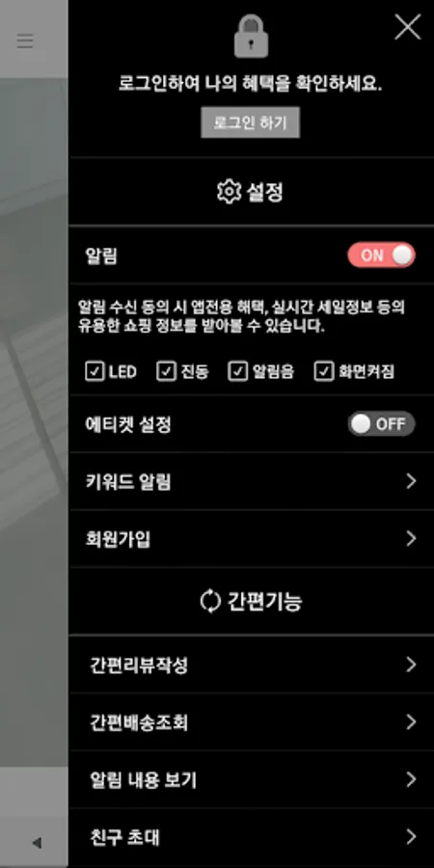Click the 설정 gear icon
This screenshot has width=434, height=868.
229,192
